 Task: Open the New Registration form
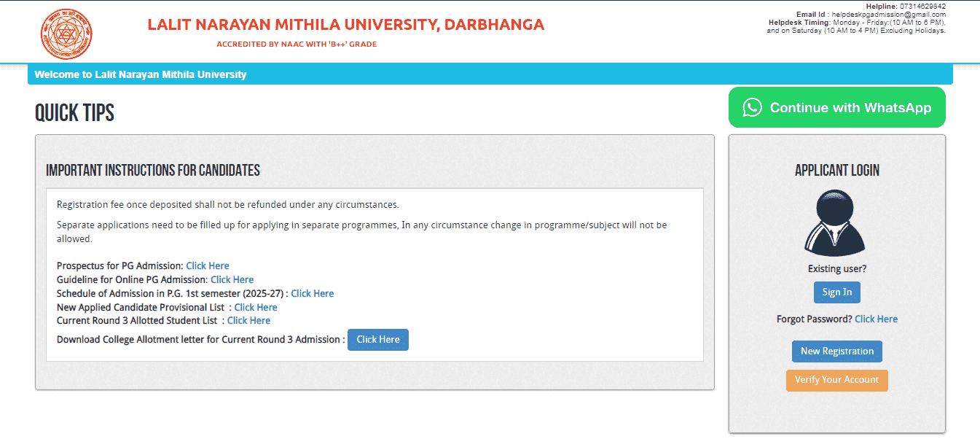click(836, 351)
